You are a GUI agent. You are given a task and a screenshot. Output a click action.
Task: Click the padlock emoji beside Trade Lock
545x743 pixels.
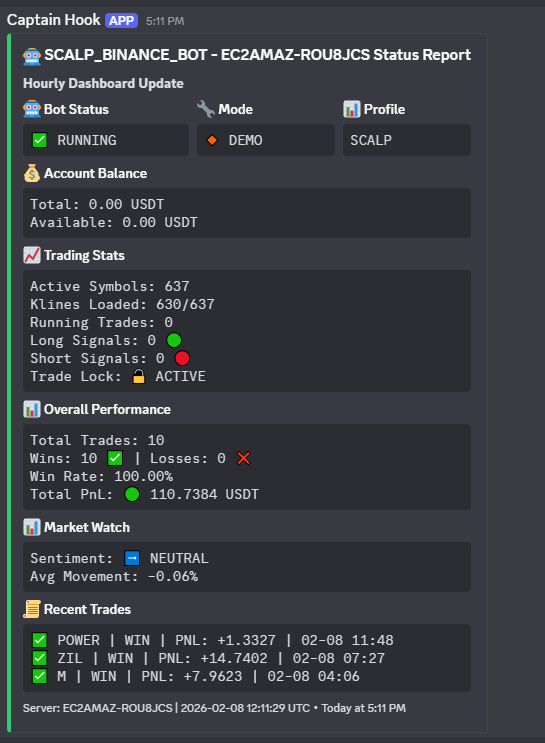[139, 376]
